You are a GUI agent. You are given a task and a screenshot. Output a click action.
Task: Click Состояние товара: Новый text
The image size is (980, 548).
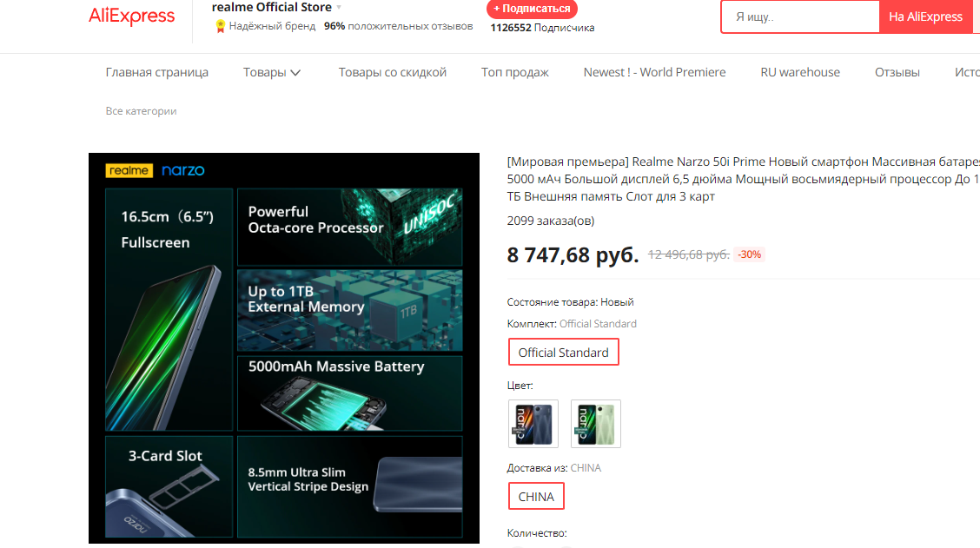[570, 302]
